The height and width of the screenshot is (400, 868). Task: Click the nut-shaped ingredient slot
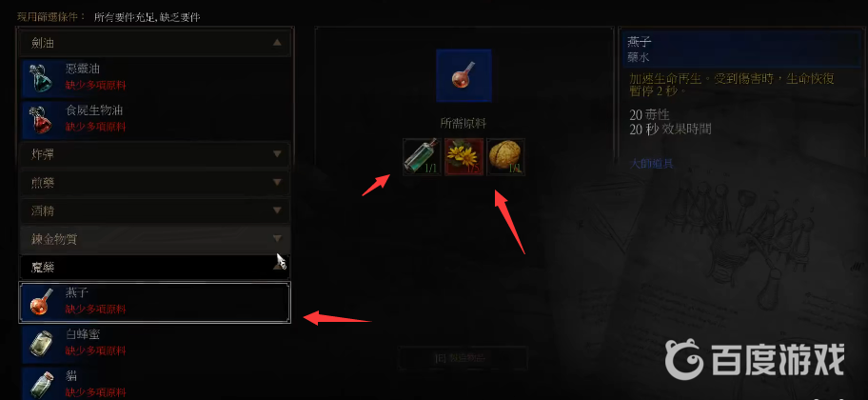coord(506,157)
